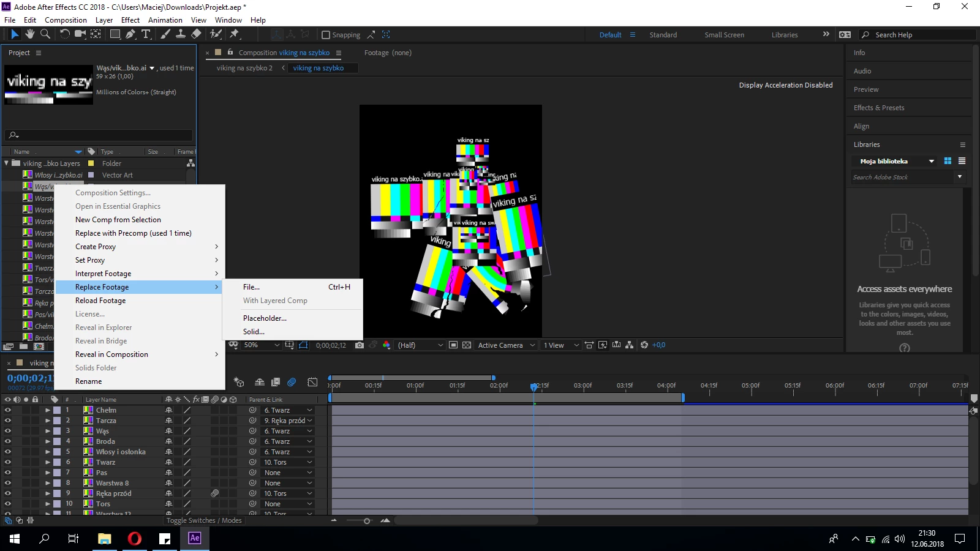The height and width of the screenshot is (551, 980).
Task: Click the composition flowchart icon in viewer
Action: pos(630,345)
